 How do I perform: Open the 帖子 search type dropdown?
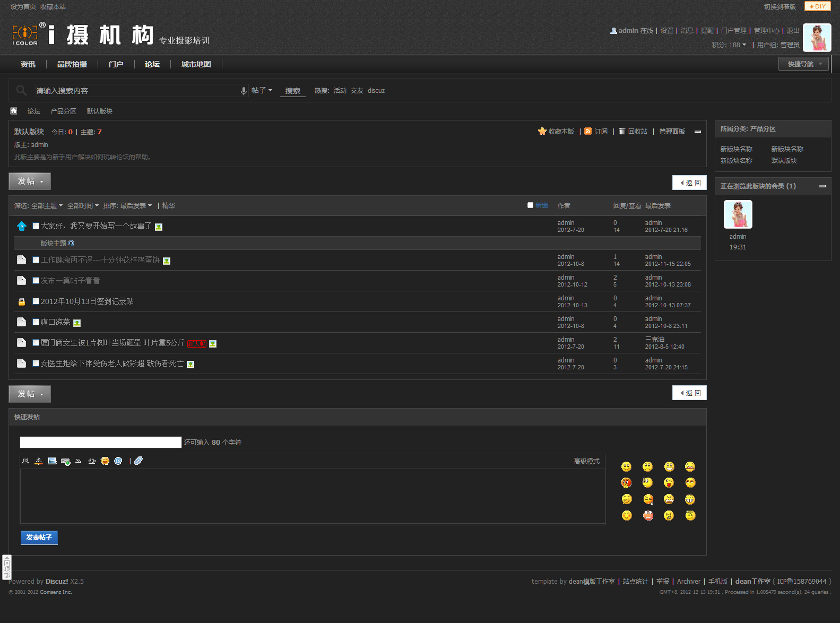(x=262, y=91)
